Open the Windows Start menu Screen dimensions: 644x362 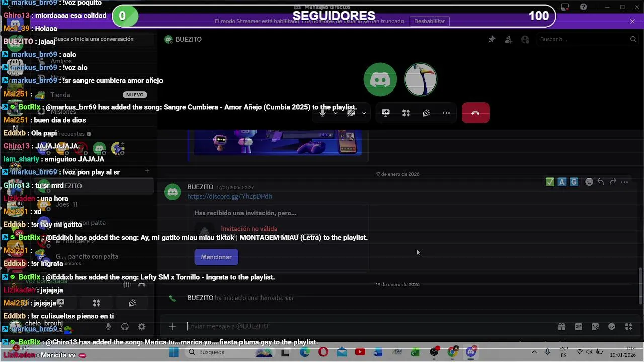point(174,352)
